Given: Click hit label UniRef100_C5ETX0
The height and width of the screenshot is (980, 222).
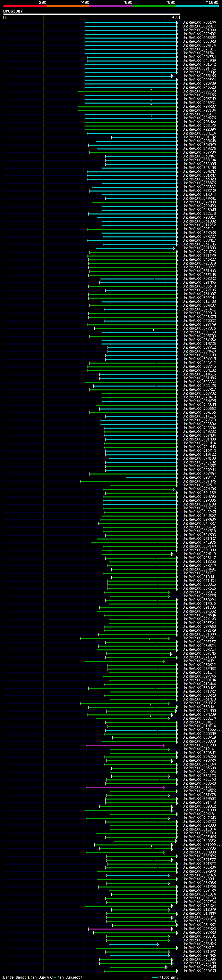Looking at the screenshot, I should point(199,833).
